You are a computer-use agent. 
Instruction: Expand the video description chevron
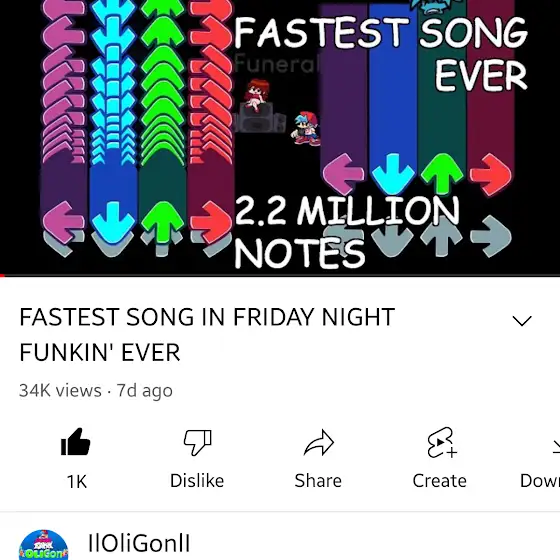[x=522, y=320]
